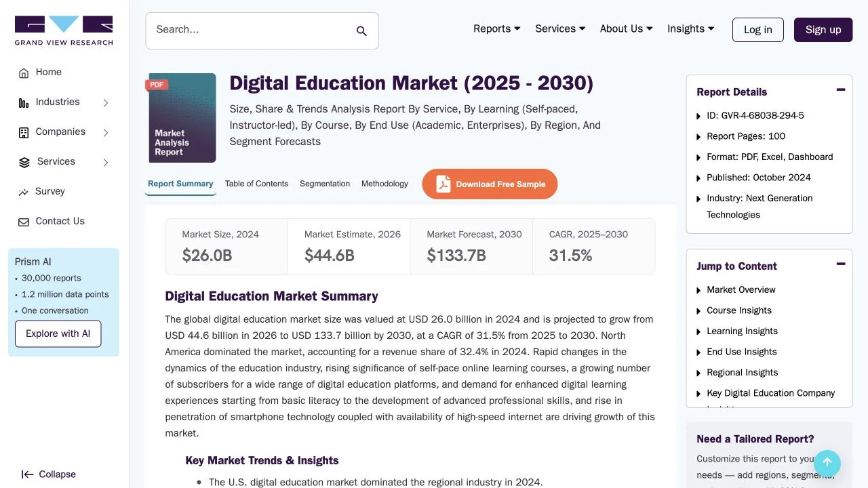Jump to Regional Insights section
The width and height of the screenshot is (868, 488).
tap(743, 373)
